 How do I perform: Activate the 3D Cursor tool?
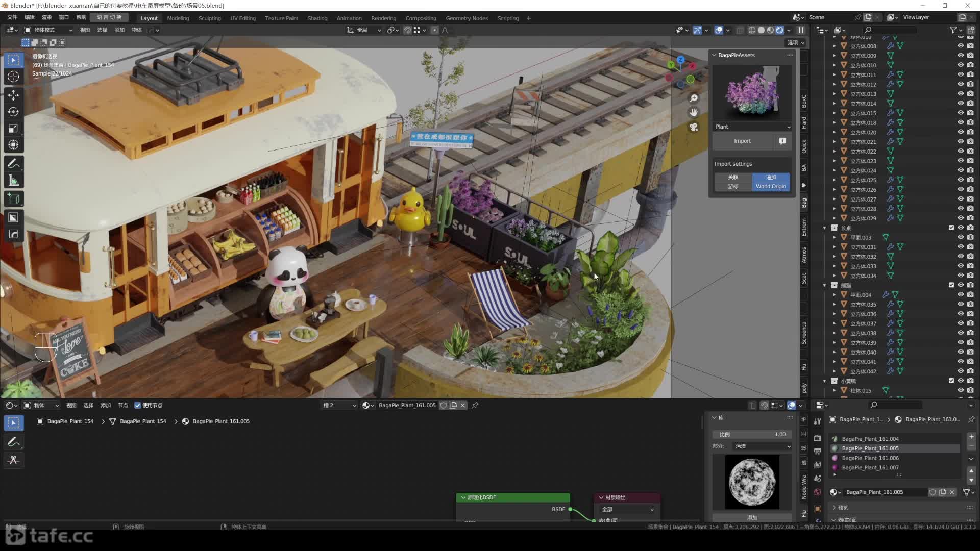(14, 77)
